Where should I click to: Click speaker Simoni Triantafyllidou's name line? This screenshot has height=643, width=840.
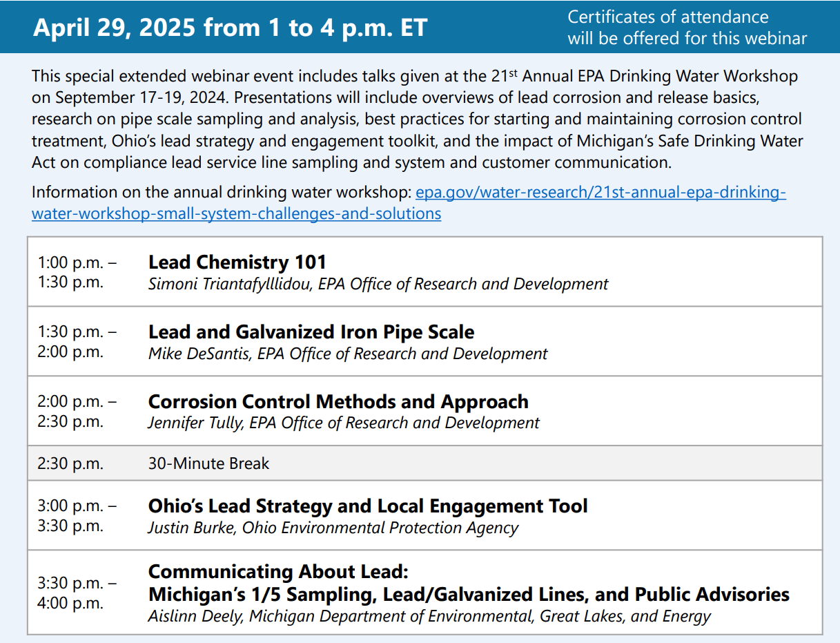[x=378, y=284]
